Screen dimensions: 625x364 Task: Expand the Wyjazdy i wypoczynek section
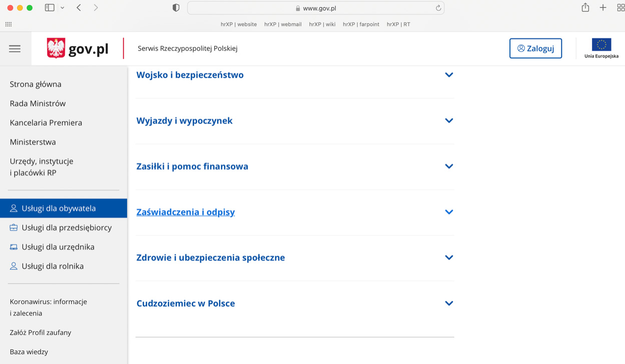pos(449,120)
